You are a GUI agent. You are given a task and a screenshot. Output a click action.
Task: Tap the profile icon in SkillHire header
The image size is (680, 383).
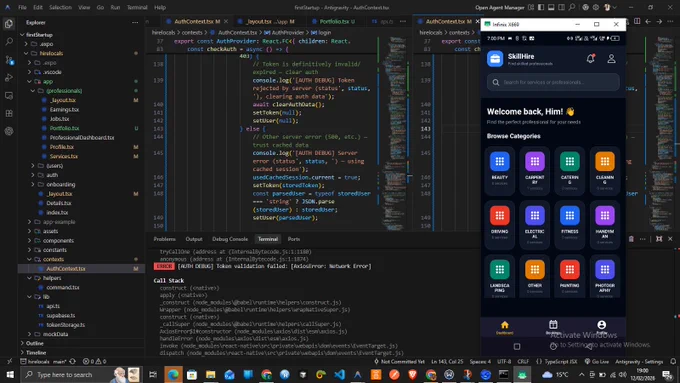coord(611,58)
